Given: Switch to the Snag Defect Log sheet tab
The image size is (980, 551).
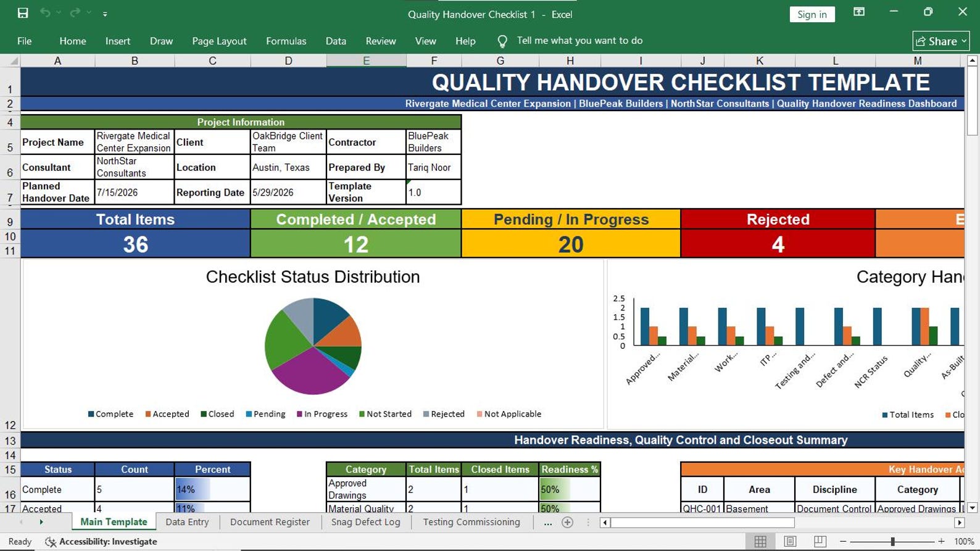Looking at the screenshot, I should pyautogui.click(x=365, y=522).
